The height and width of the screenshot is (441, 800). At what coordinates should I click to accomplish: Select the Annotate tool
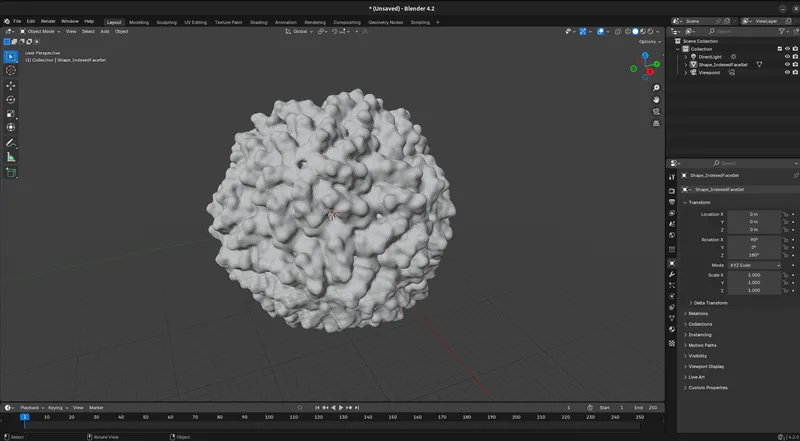coord(11,143)
